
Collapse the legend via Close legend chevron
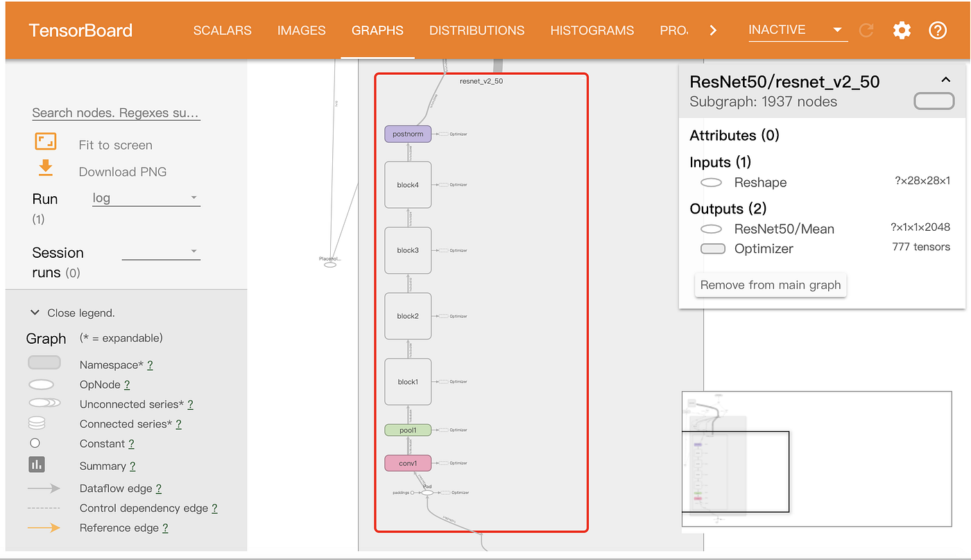[35, 312]
